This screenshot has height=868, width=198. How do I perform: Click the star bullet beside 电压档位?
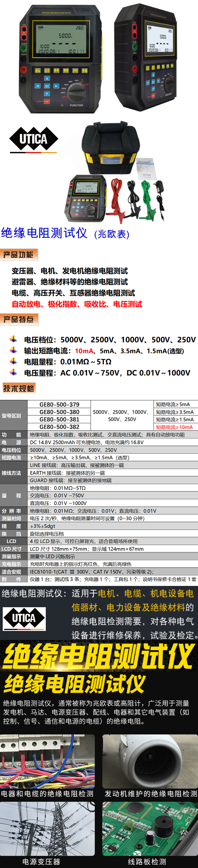(13, 339)
